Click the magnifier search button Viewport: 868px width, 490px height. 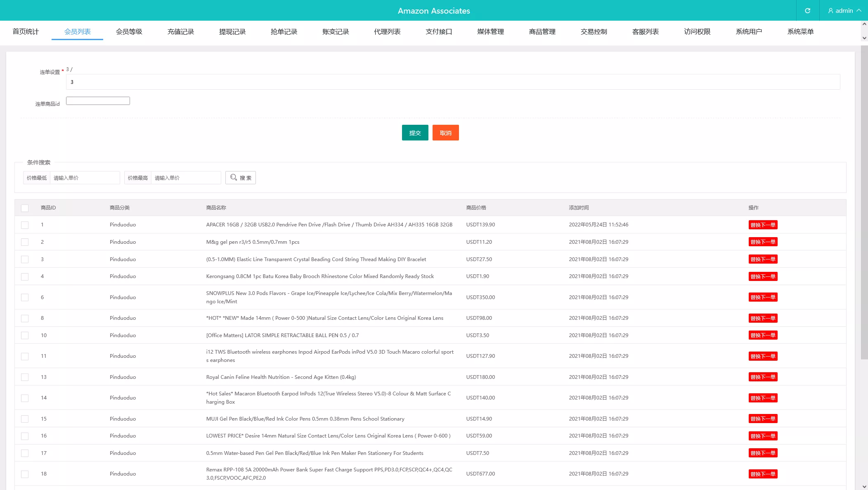(241, 178)
